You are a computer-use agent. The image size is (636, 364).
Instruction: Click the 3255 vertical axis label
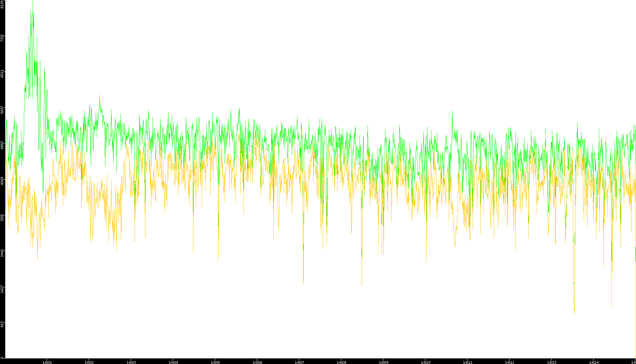pos(2,217)
